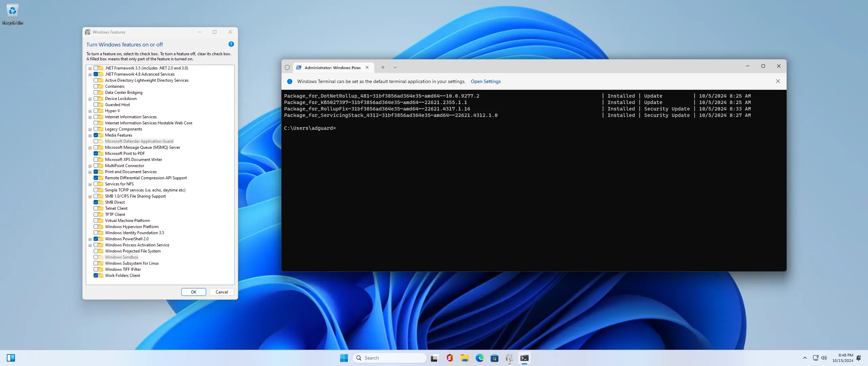Open the Office app in taskbar
868x366 pixels.
pos(450,358)
